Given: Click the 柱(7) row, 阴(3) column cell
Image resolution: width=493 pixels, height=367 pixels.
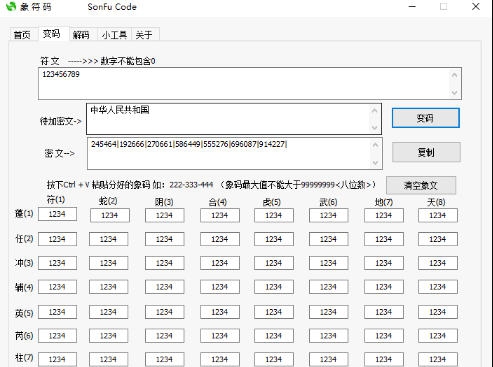Looking at the screenshot, I should click(x=165, y=359).
